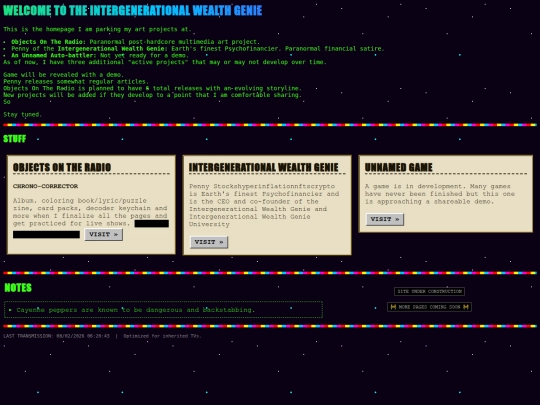Click the 'Objects On The Radio:' bullet label

coord(48,42)
